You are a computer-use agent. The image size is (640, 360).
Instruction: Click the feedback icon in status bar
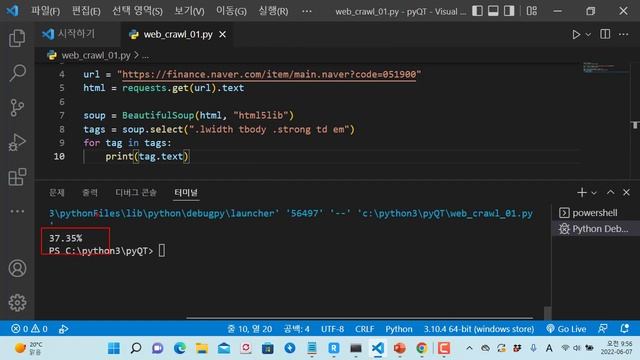602,329
